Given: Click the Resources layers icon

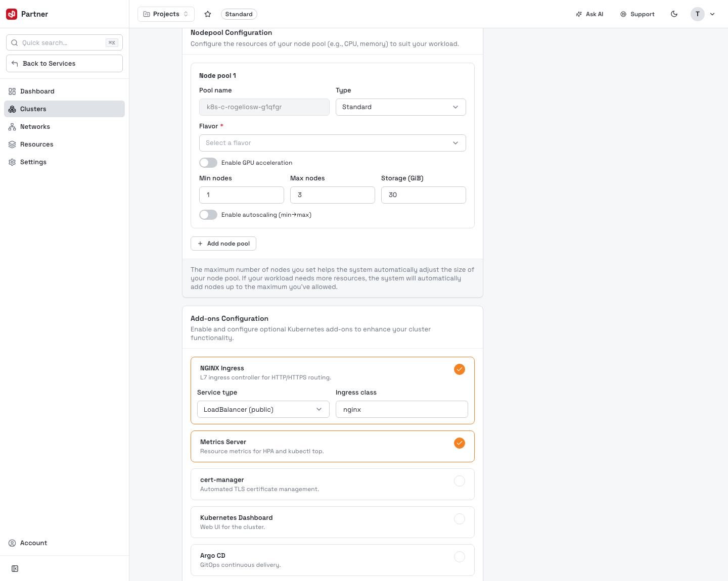Looking at the screenshot, I should (x=12, y=144).
